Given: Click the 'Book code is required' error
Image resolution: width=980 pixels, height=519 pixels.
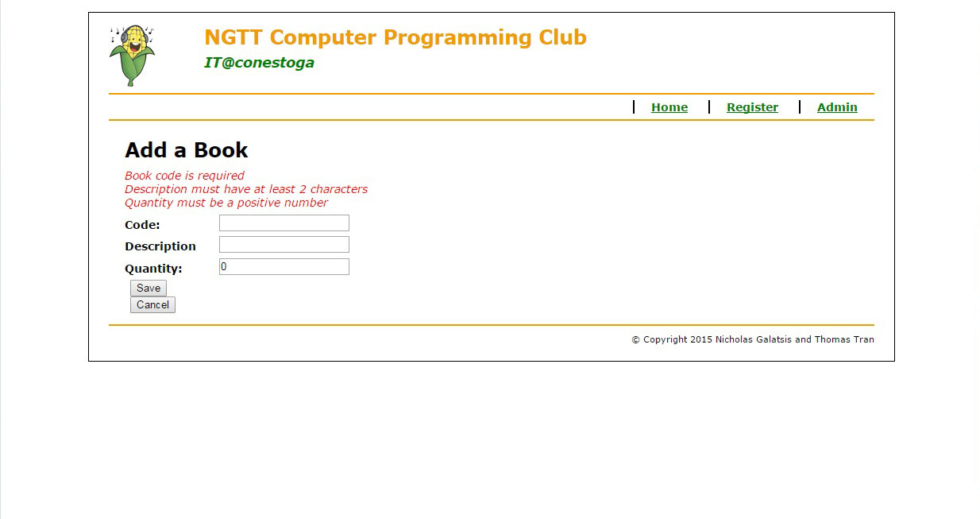Looking at the screenshot, I should coord(184,176).
